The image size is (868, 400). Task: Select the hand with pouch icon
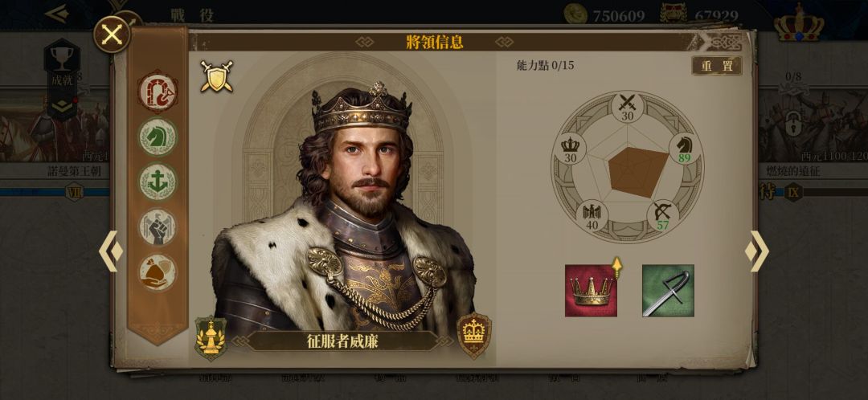[158, 273]
